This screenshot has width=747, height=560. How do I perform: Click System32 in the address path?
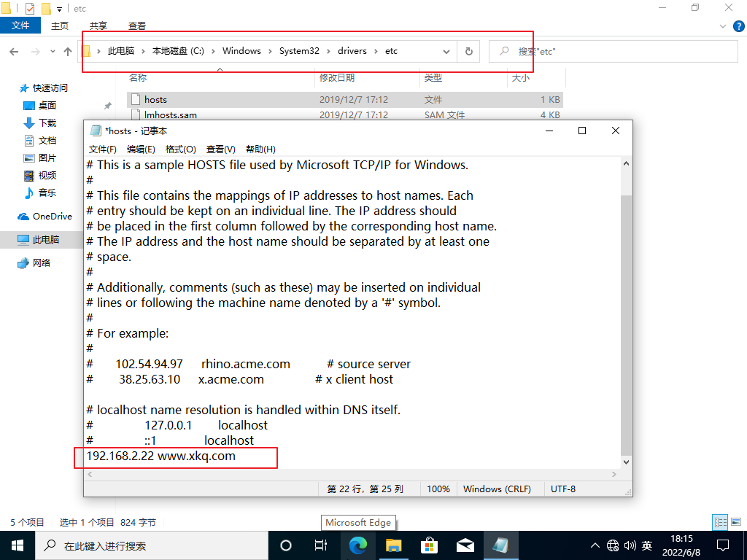299,51
